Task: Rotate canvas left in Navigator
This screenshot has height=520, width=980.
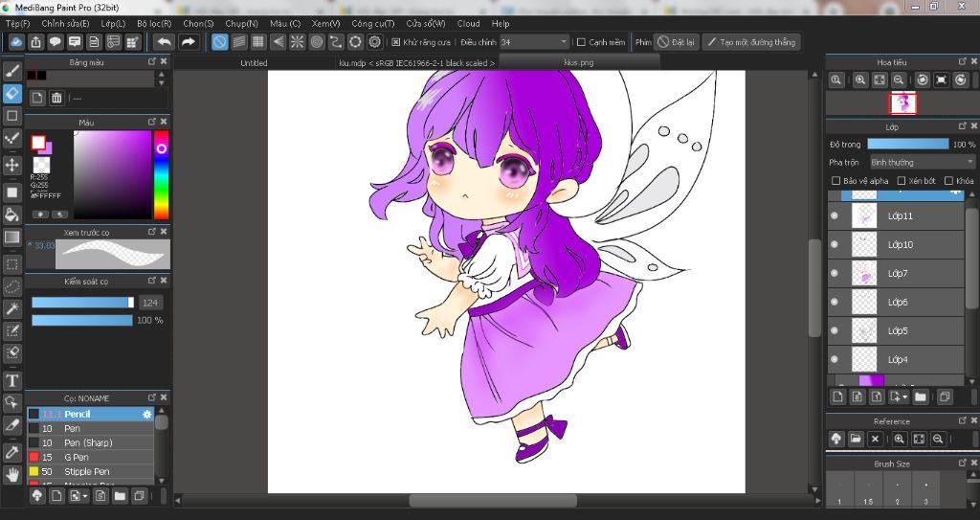Action: (922, 79)
